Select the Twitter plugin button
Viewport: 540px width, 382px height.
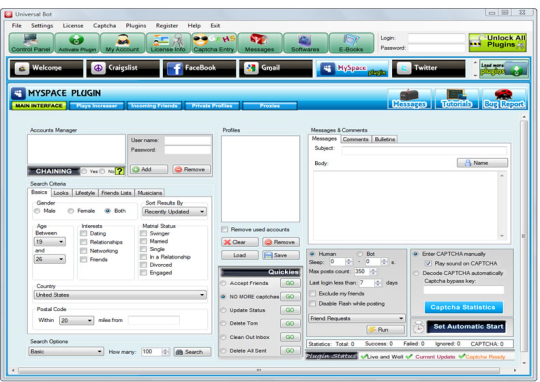[x=428, y=68]
